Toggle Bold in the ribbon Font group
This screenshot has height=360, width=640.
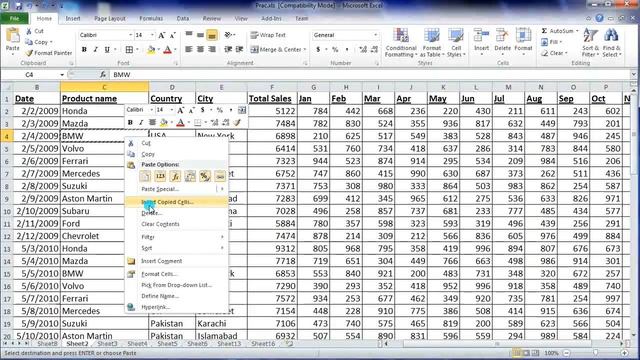tap(84, 50)
